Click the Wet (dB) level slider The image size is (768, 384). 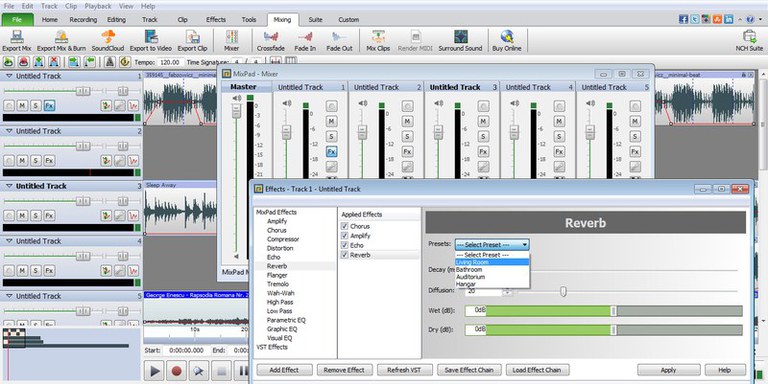coord(614,311)
